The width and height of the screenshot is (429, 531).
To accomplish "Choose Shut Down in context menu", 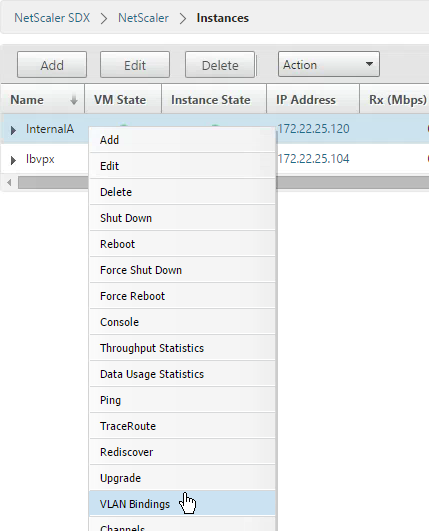I will (183, 218).
